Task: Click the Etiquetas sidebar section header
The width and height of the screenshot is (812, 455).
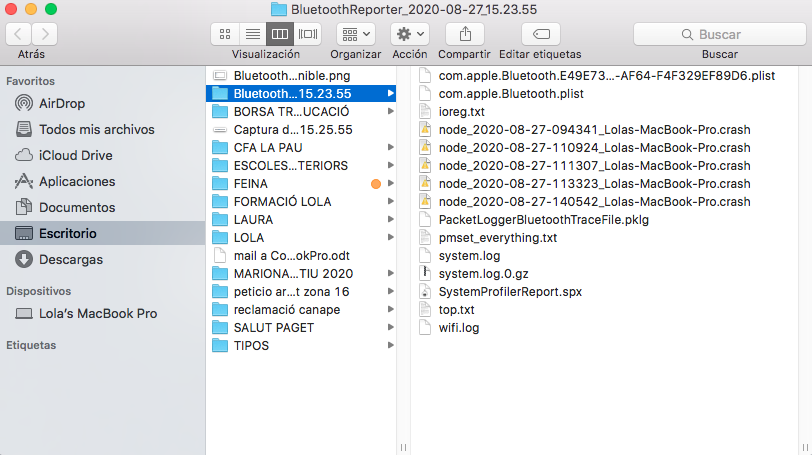Action: point(31,345)
